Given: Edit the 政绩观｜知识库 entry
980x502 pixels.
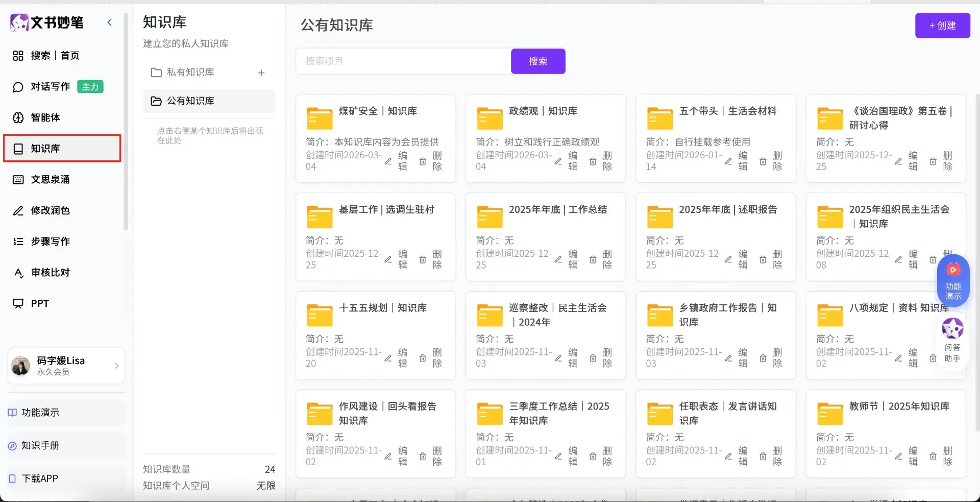Looking at the screenshot, I should [x=567, y=161].
